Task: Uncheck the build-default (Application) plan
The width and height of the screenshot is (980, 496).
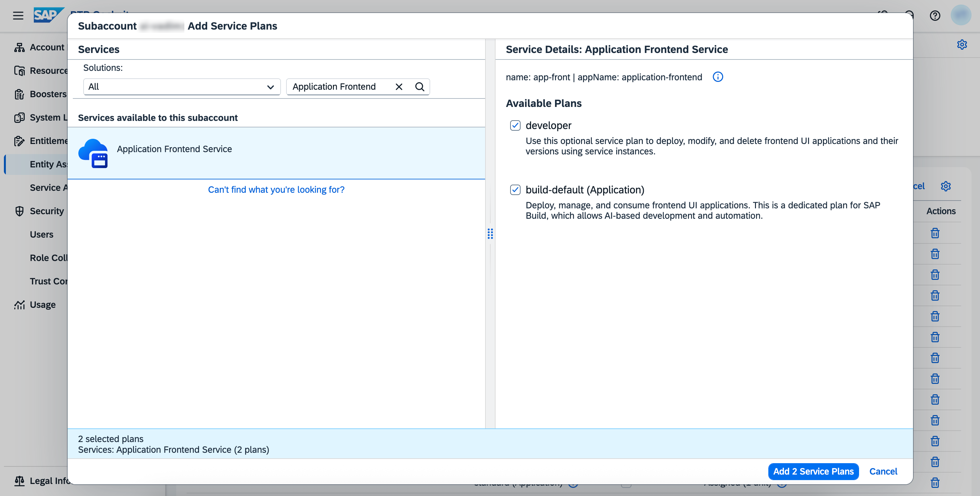Action: (x=515, y=189)
